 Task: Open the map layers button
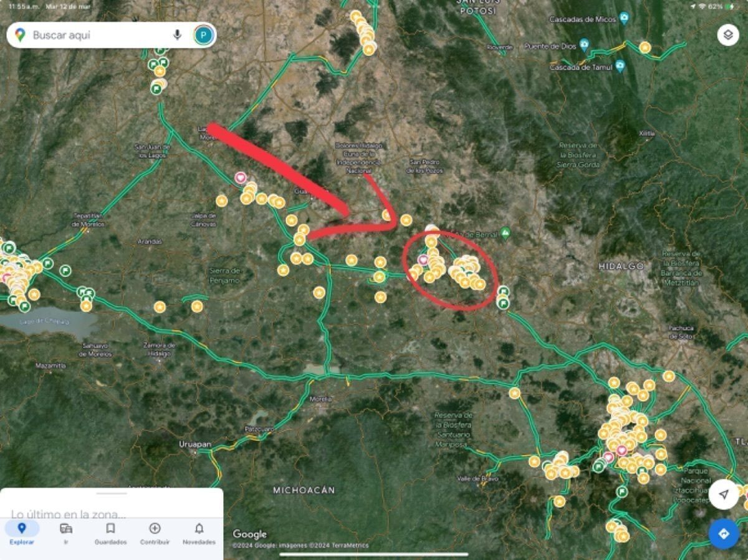(x=727, y=35)
